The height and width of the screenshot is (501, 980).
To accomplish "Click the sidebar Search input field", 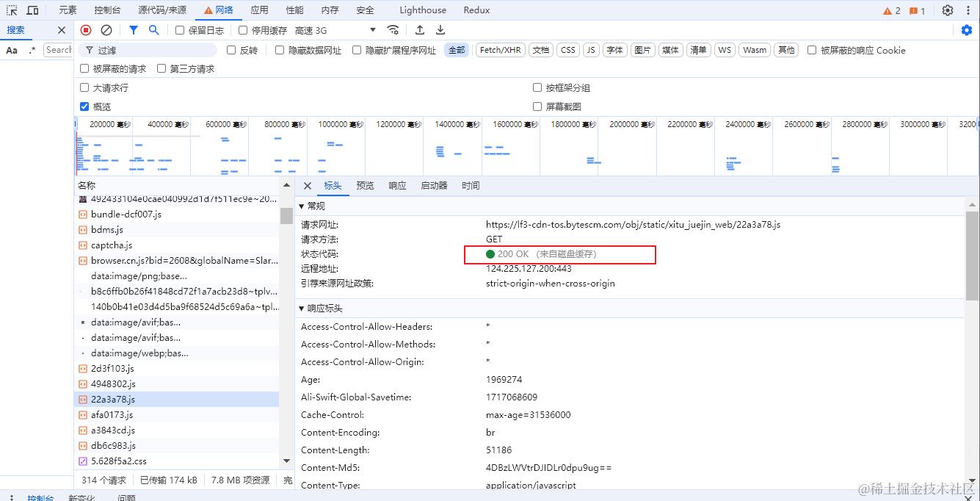I will tap(58, 50).
